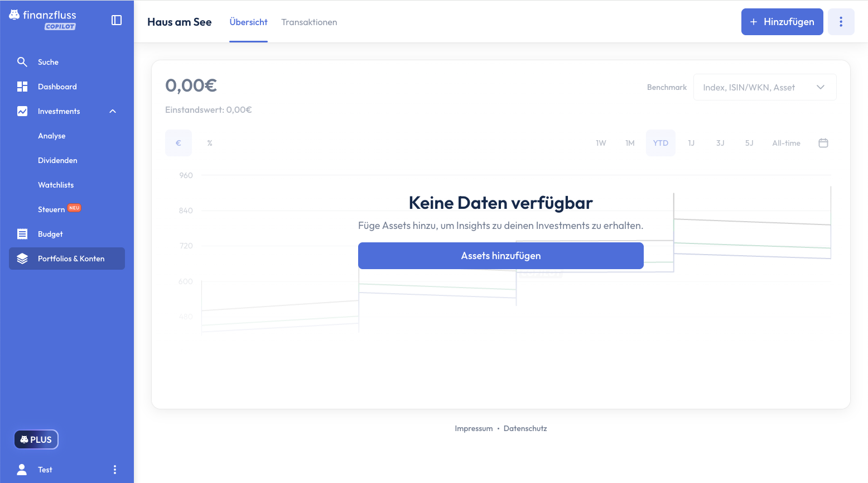The height and width of the screenshot is (483, 868).
Task: Select the All-time range
Action: point(786,143)
